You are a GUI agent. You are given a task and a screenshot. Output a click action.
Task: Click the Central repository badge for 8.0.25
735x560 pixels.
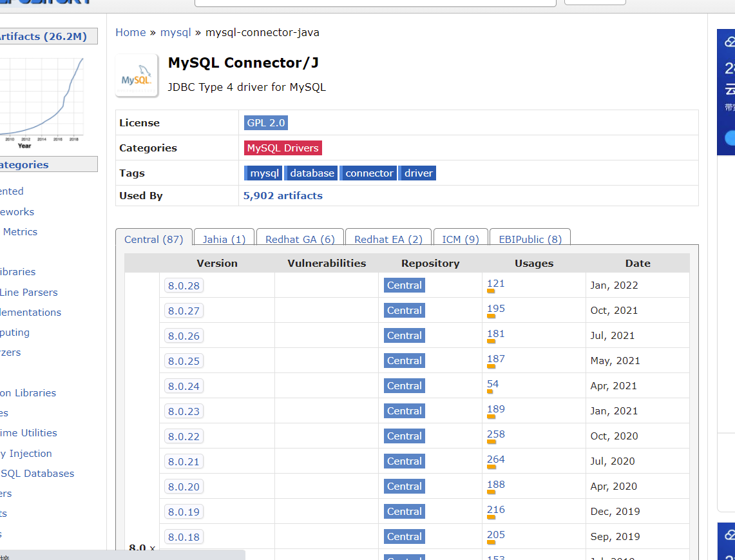(405, 361)
